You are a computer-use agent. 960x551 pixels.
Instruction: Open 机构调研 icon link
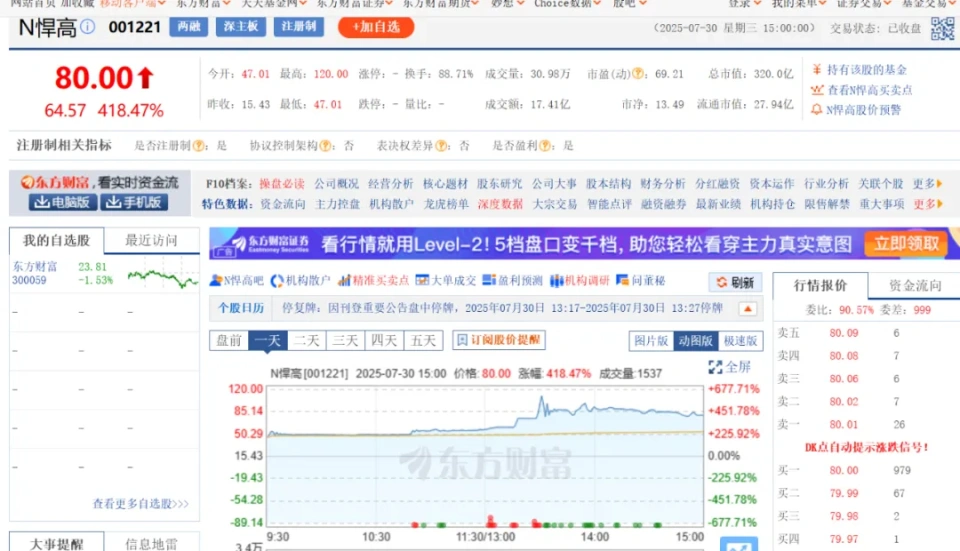tap(579, 280)
